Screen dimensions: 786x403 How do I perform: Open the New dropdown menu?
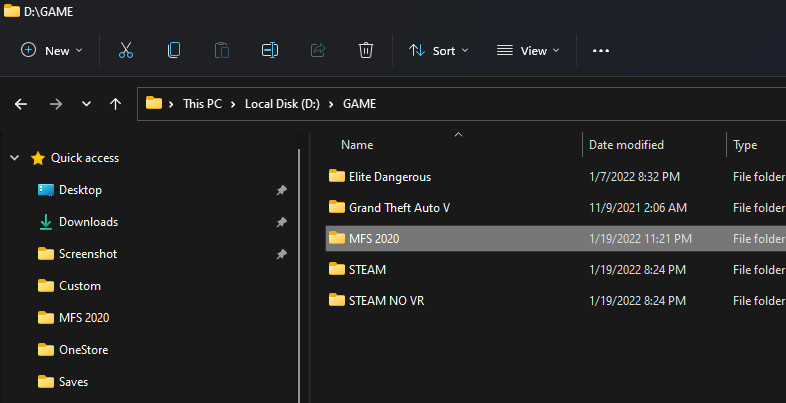52,50
